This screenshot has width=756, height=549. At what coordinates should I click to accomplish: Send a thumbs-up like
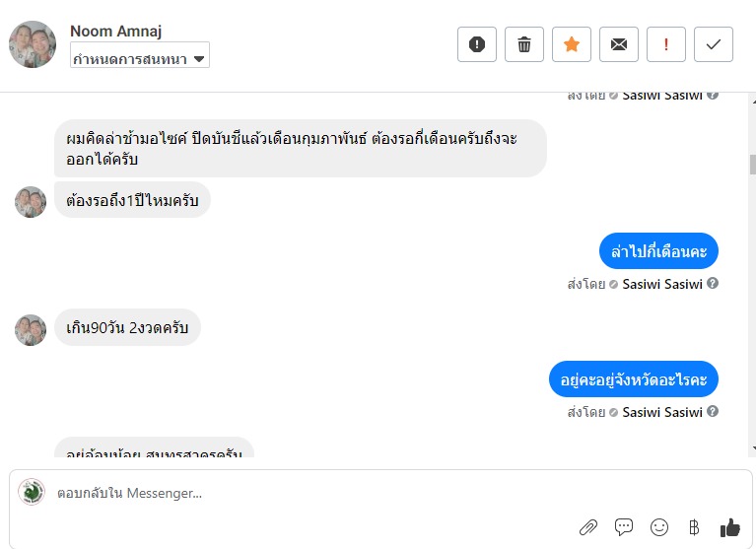pyautogui.click(x=729, y=527)
